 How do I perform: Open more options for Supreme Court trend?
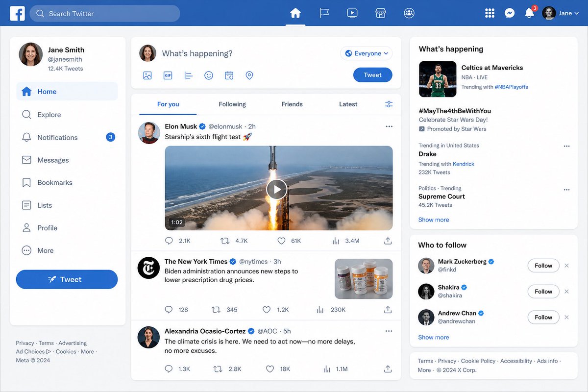click(x=566, y=190)
